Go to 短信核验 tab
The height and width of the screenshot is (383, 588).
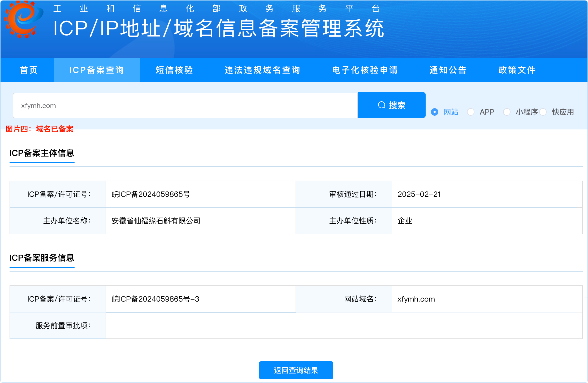[174, 70]
